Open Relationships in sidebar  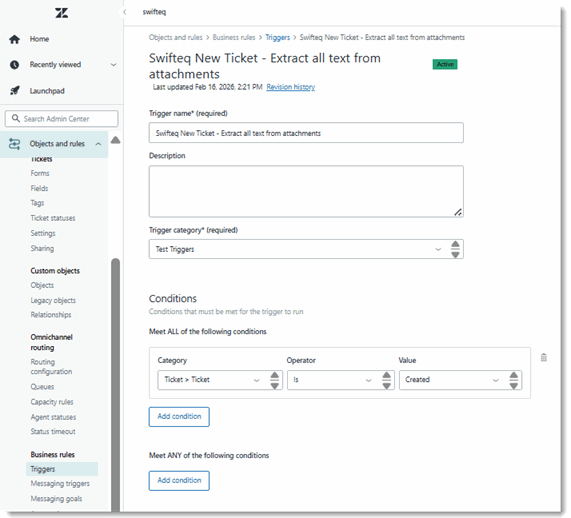(x=51, y=315)
